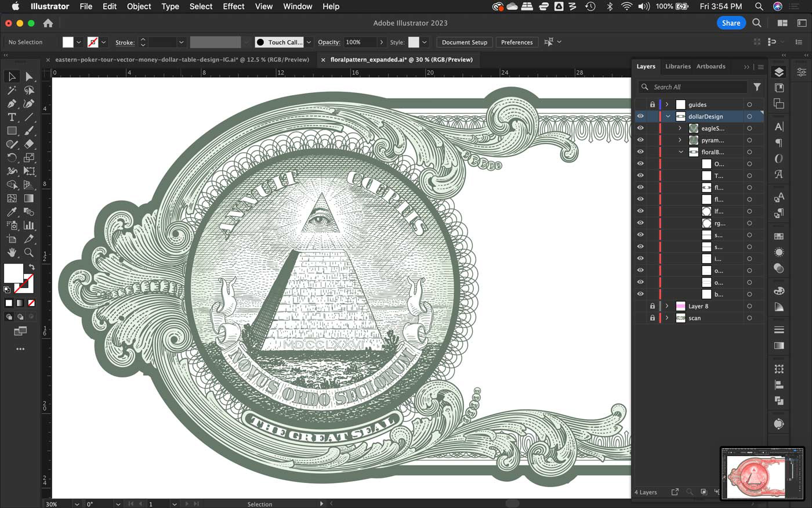Hide the eagleS... sublayer
This screenshot has width=812, height=508.
(640, 128)
